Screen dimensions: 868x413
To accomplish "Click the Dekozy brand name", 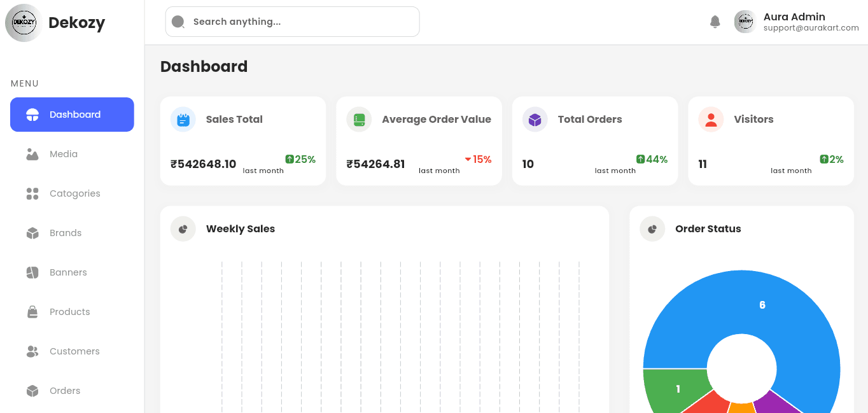I will coord(76,23).
